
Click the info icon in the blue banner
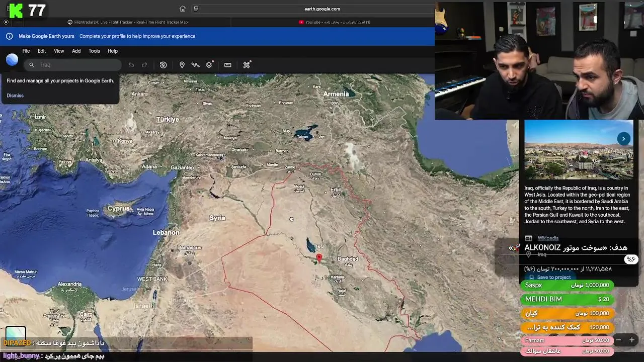point(9,36)
